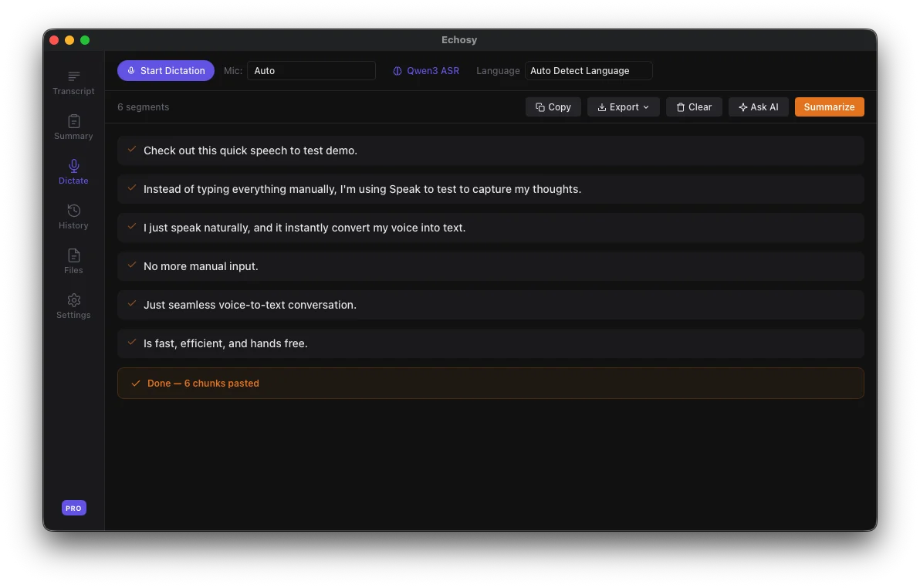This screenshot has width=920, height=588.
Task: Click the orange 'Done — 6 chunks pasted' banner
Action: pos(491,383)
